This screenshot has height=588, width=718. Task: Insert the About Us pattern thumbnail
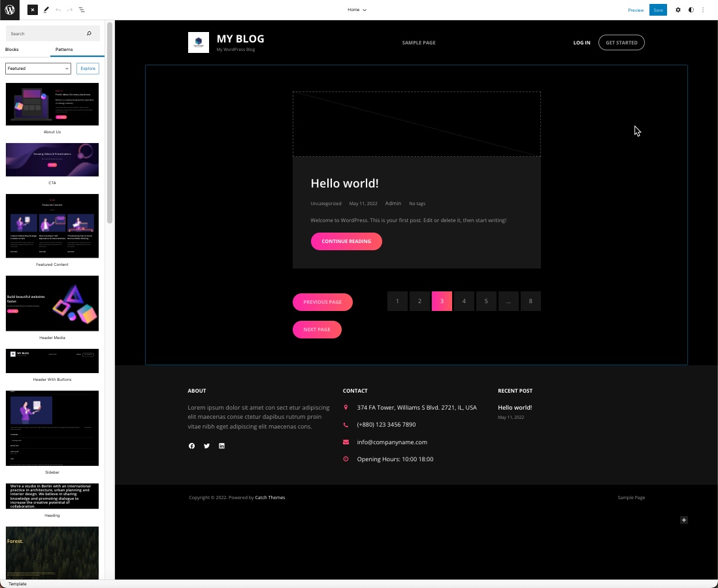tap(52, 104)
